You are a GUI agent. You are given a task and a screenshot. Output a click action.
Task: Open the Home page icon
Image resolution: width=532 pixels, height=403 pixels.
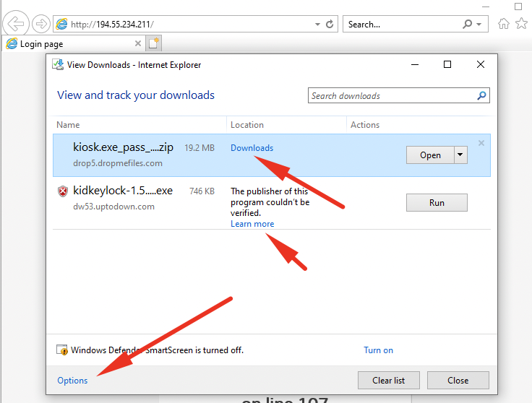click(x=504, y=24)
